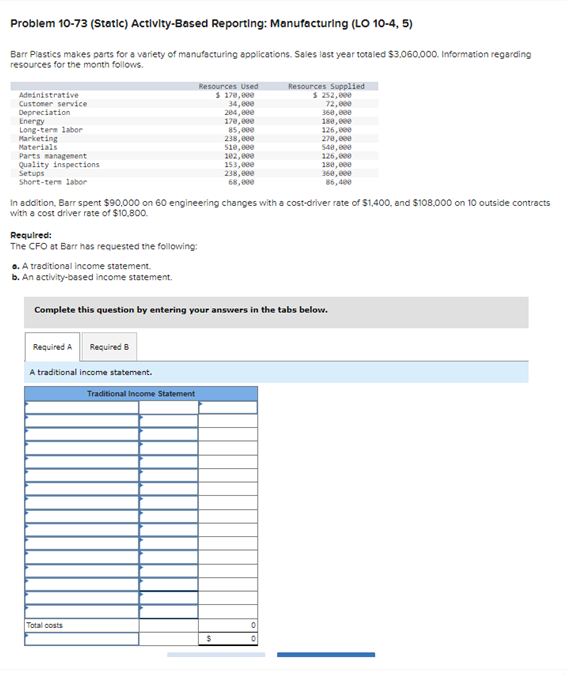Open the Required B tab
Image resolution: width=567 pixels, height=676 pixels.
pos(110,347)
